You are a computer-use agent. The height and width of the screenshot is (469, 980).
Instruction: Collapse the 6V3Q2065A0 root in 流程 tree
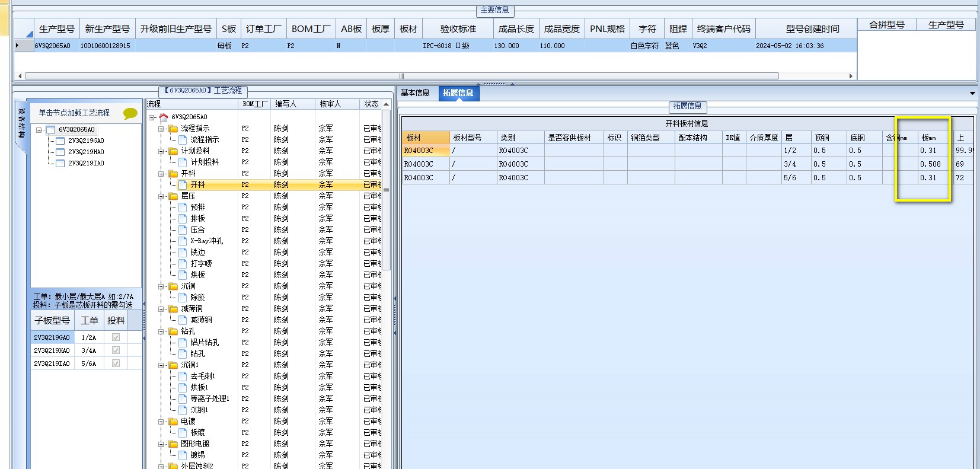click(x=152, y=117)
